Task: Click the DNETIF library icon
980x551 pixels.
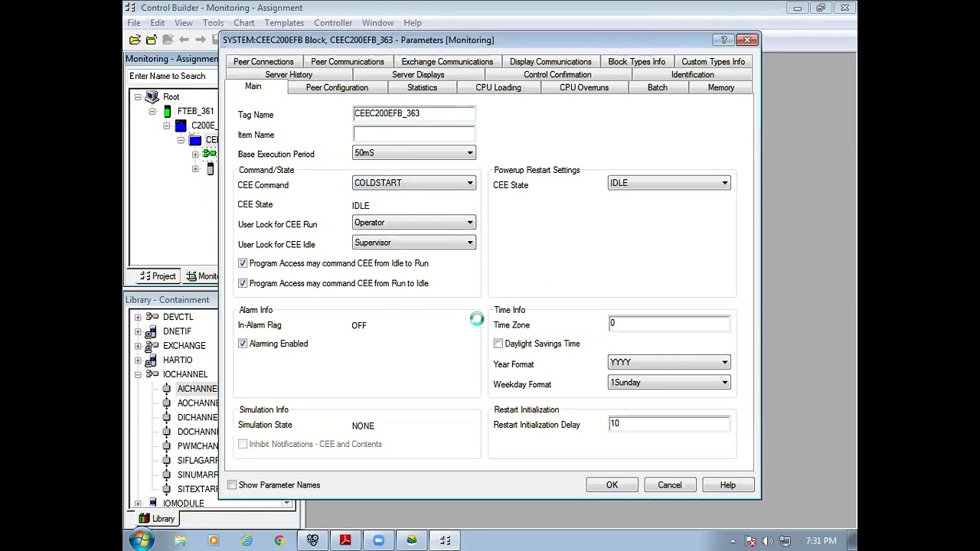Action: click(x=152, y=331)
